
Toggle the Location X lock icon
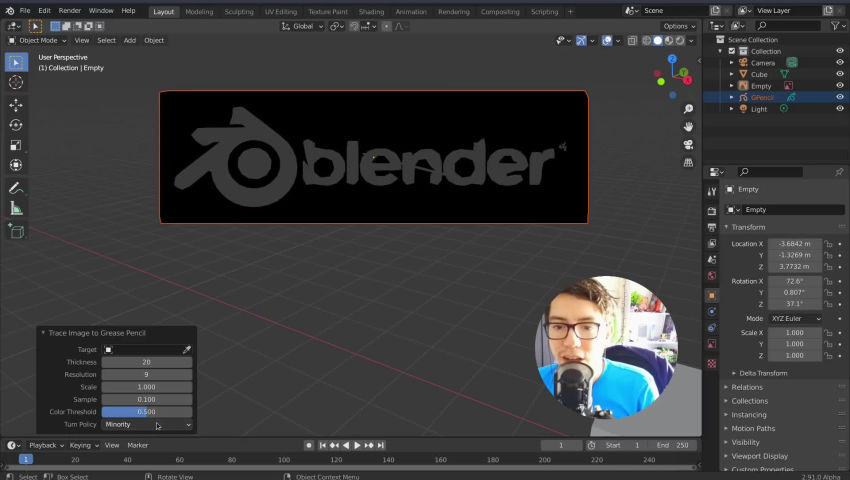point(828,244)
